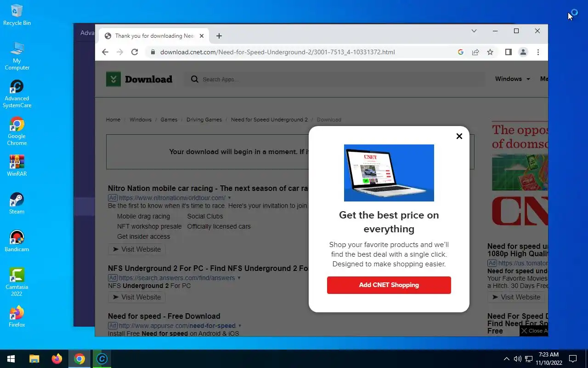Image resolution: width=588 pixels, height=368 pixels.
Task: Click the Mobile drag racing link
Action: (x=143, y=216)
